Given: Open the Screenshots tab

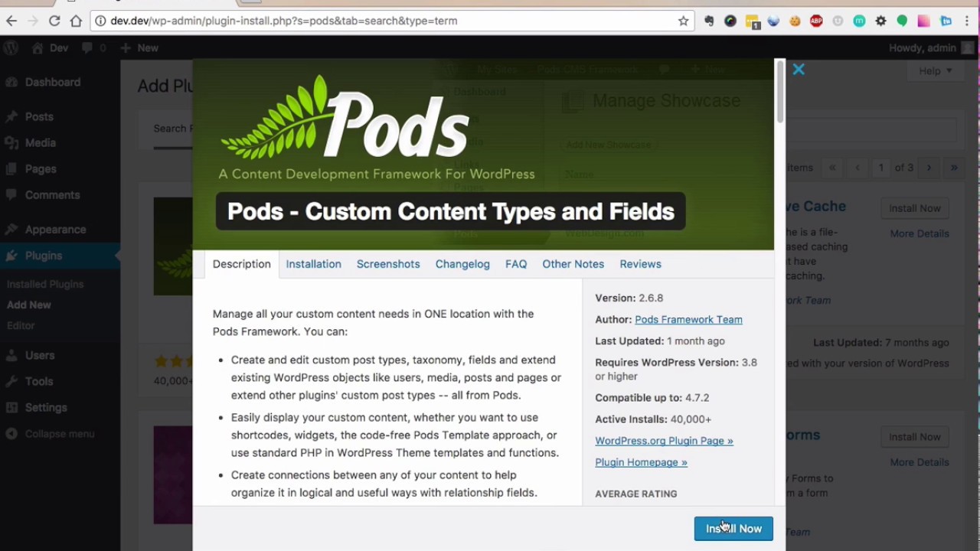Looking at the screenshot, I should [388, 264].
